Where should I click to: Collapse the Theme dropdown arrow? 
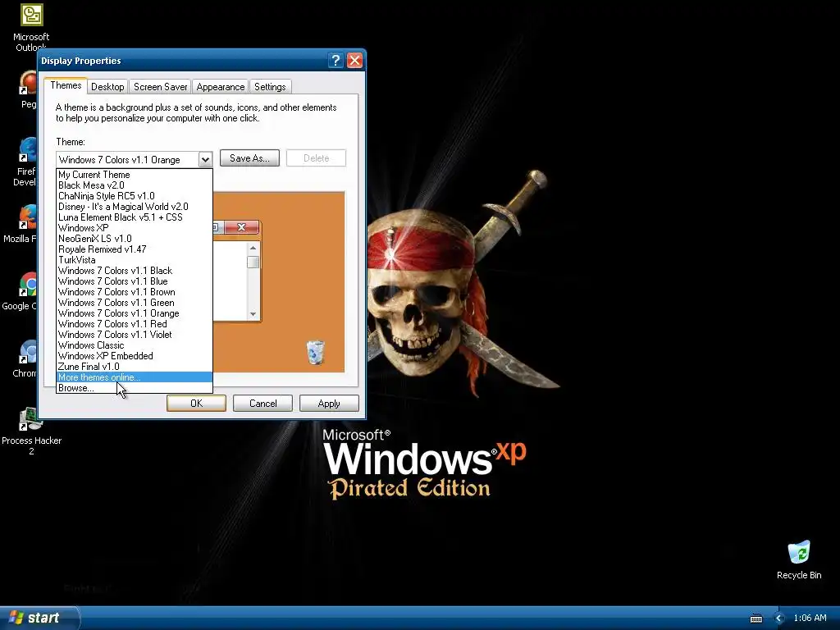[x=205, y=160]
